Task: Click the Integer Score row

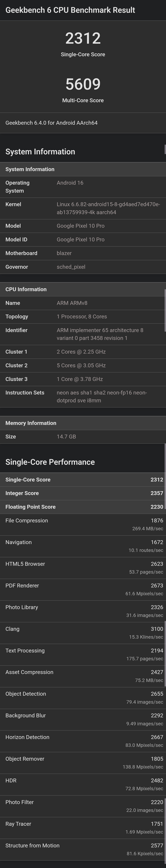Action: click(x=83, y=493)
